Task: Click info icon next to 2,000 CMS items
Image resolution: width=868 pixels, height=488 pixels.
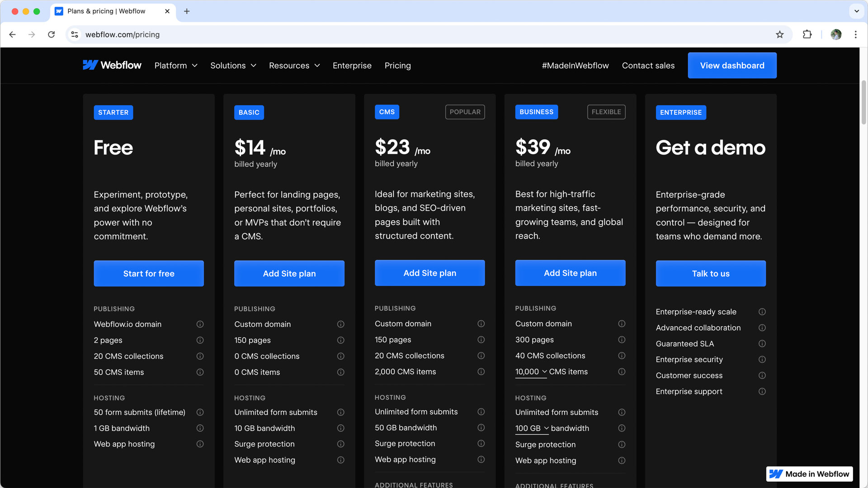Action: (481, 372)
